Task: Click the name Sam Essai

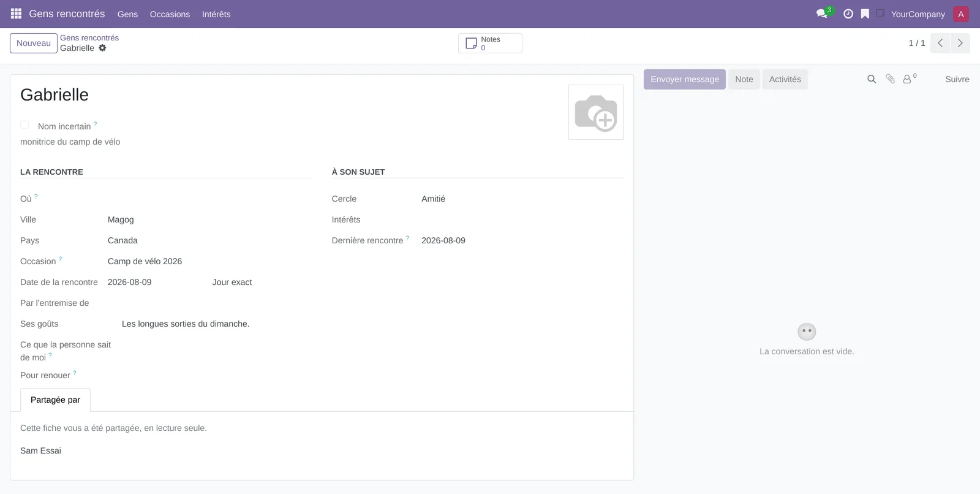Action: click(x=40, y=450)
